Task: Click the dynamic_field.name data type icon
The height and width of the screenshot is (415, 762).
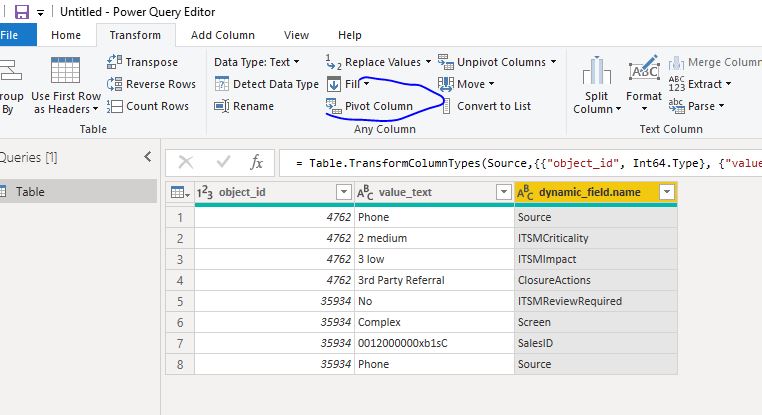Action: (x=525, y=192)
